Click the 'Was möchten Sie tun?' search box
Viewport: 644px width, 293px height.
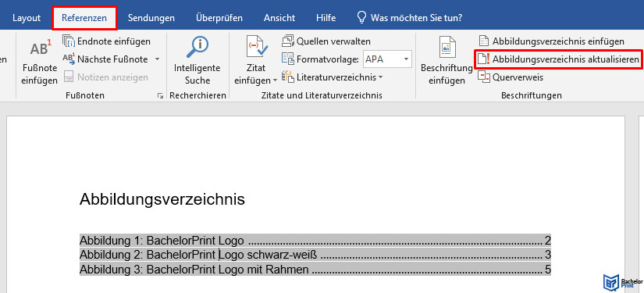[x=417, y=18]
